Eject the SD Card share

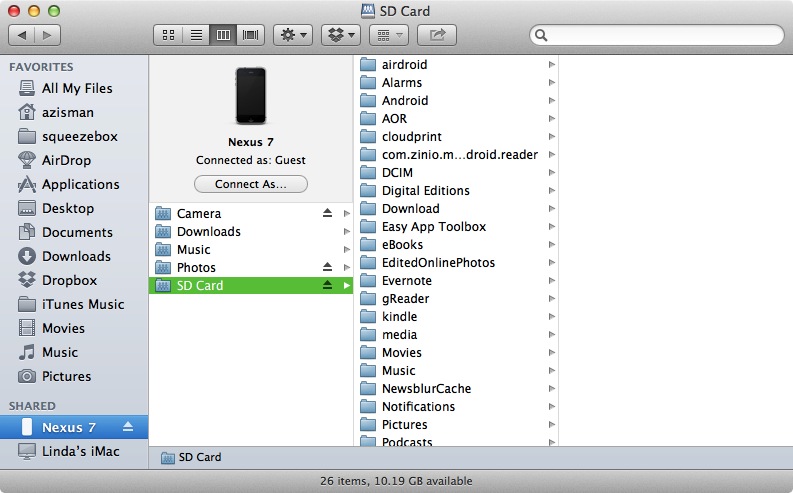pos(327,285)
